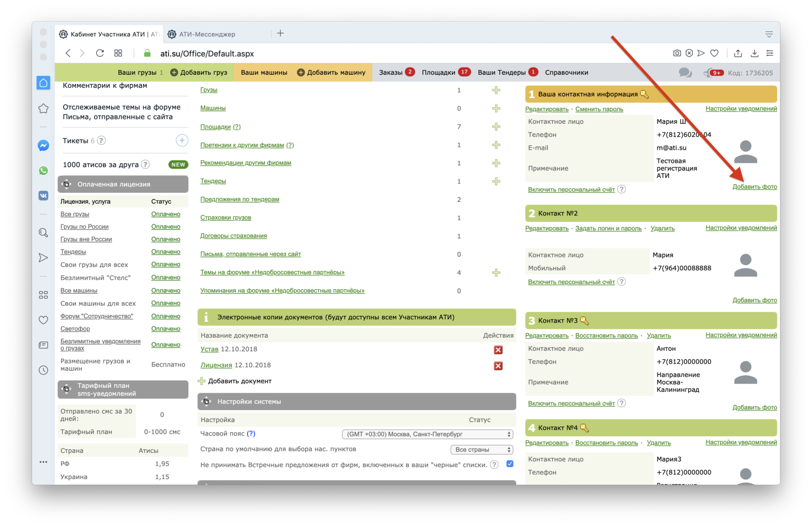Click Удалить for Контакт №2
812x527 pixels.
(x=662, y=228)
